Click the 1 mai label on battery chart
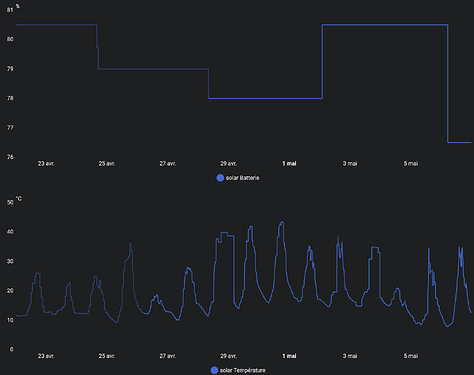Viewport: 474px width, 375px height. click(289, 164)
